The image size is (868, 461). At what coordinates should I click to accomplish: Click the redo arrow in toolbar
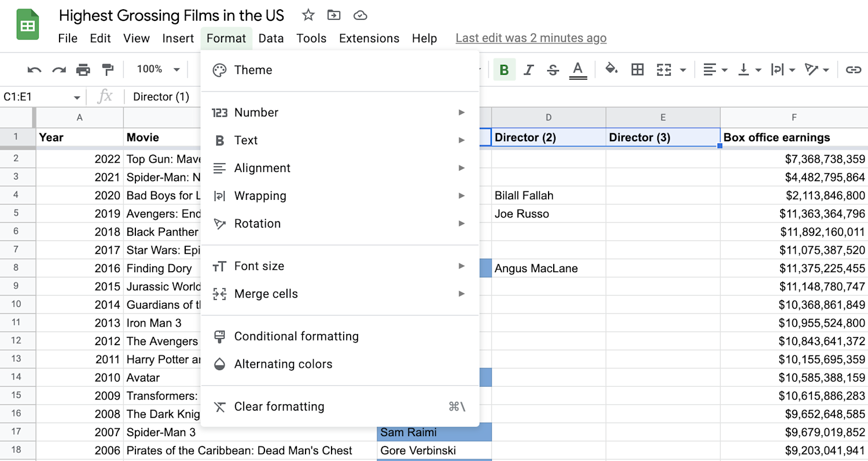click(x=58, y=70)
